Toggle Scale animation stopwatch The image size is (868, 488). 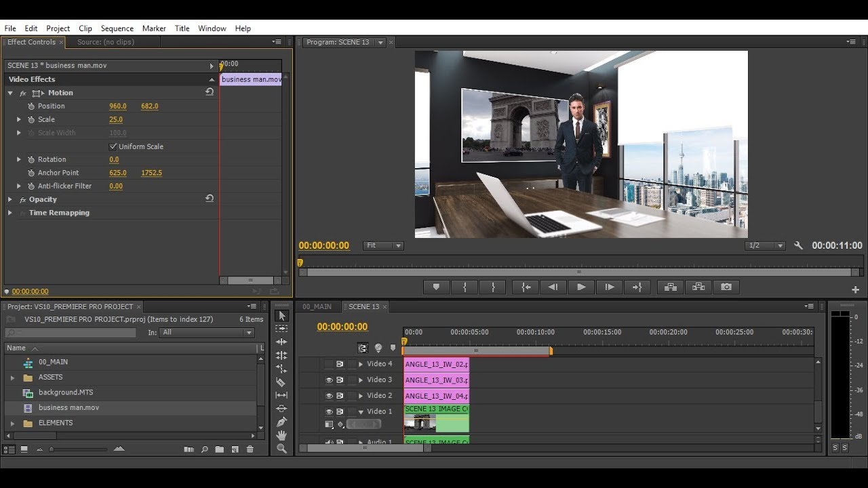[x=31, y=119]
